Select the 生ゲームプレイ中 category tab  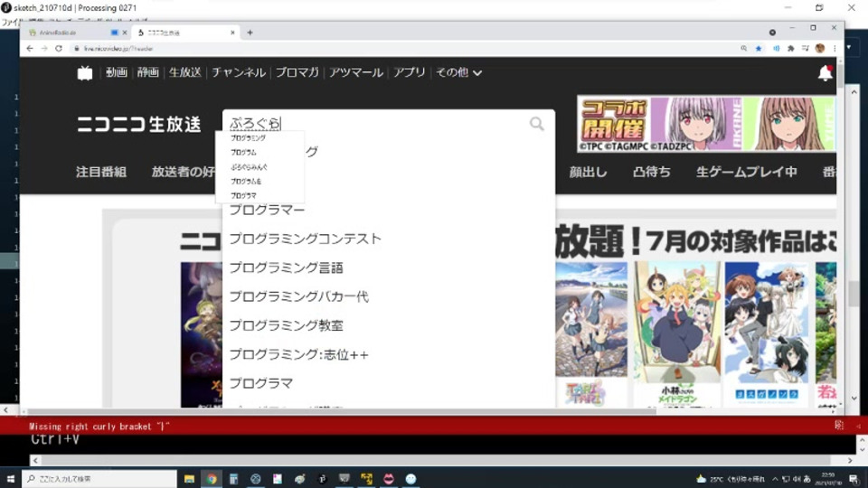click(746, 172)
